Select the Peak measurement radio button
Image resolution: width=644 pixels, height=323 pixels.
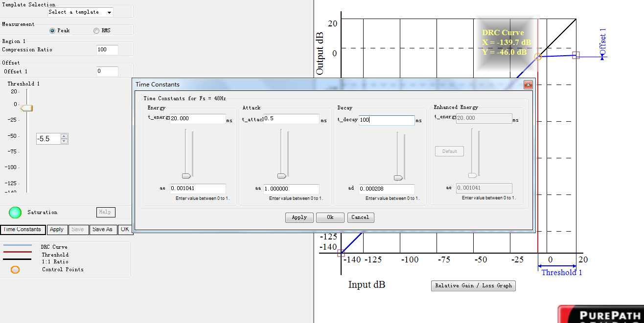pos(52,30)
